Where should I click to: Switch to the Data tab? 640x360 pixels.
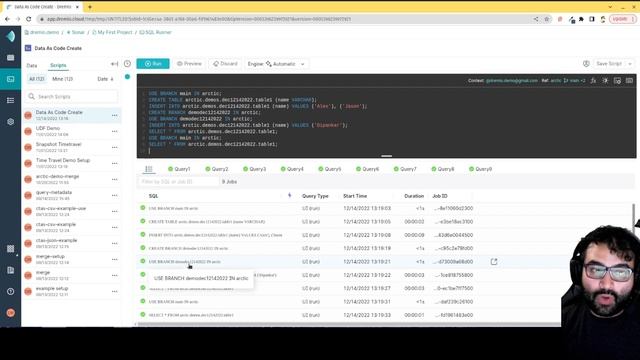click(x=32, y=65)
